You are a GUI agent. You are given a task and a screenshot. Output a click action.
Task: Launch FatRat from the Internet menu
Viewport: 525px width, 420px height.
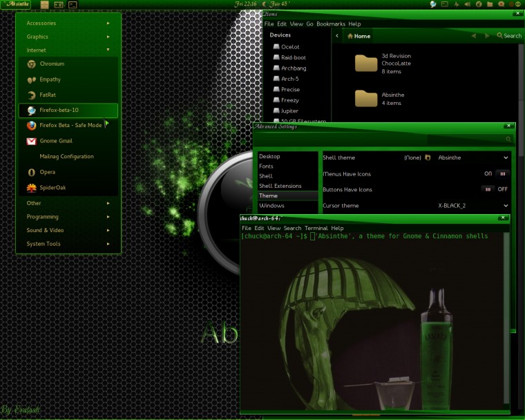(x=68, y=95)
